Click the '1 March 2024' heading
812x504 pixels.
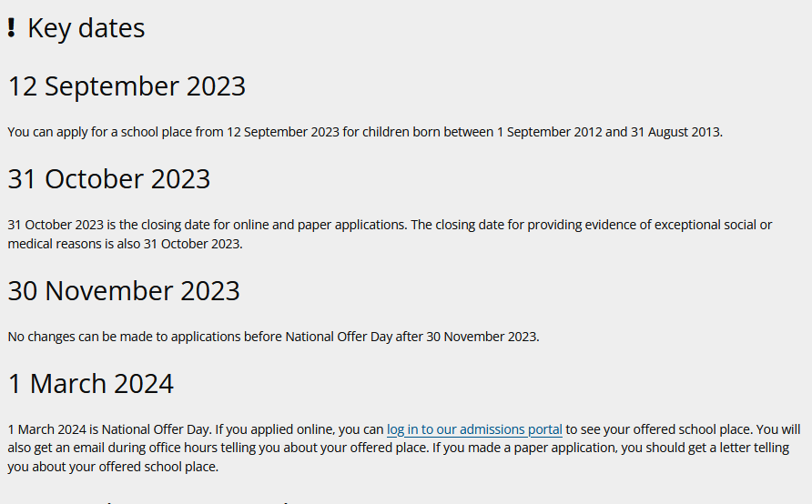(91, 384)
